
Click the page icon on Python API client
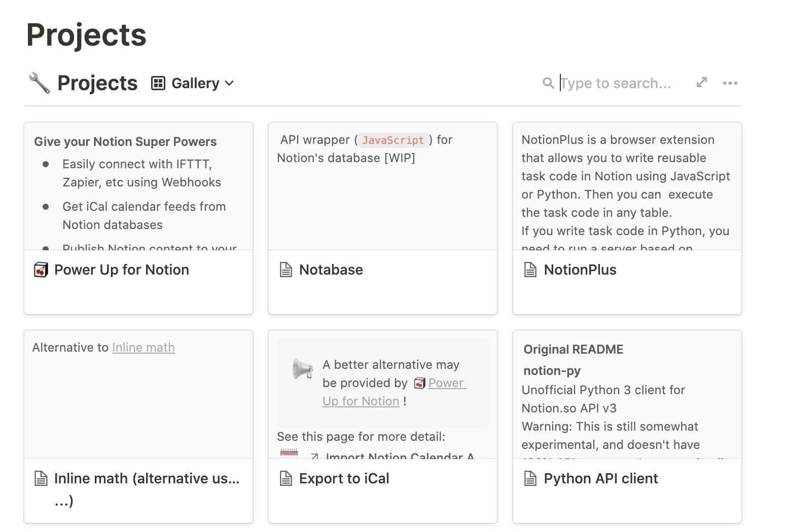(530, 478)
